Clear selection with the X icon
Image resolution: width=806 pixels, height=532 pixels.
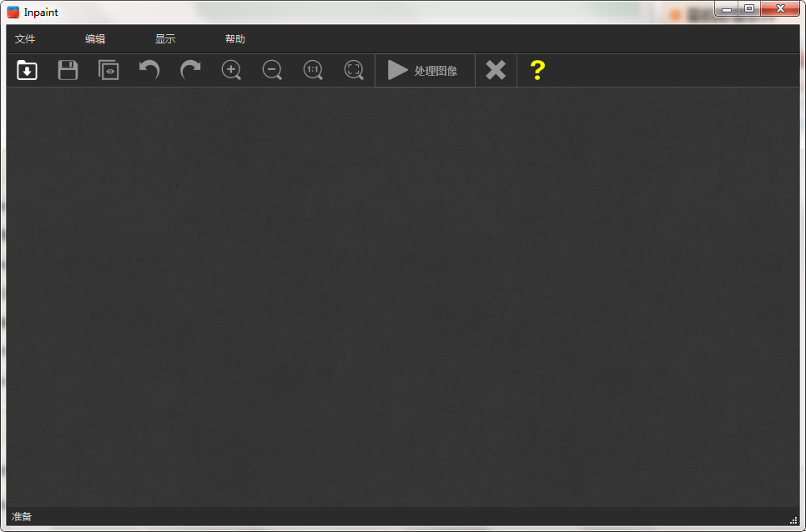[496, 70]
